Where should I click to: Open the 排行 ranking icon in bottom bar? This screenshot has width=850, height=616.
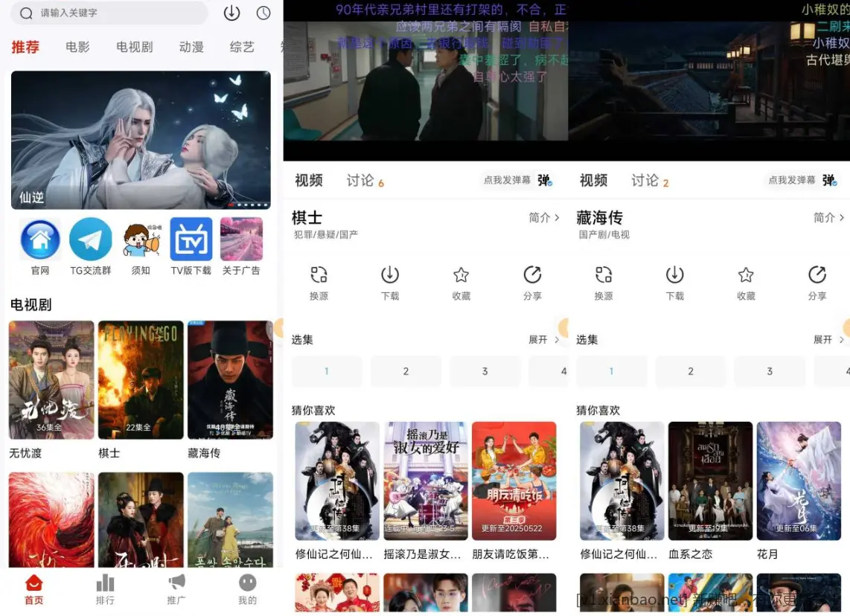tap(105, 583)
